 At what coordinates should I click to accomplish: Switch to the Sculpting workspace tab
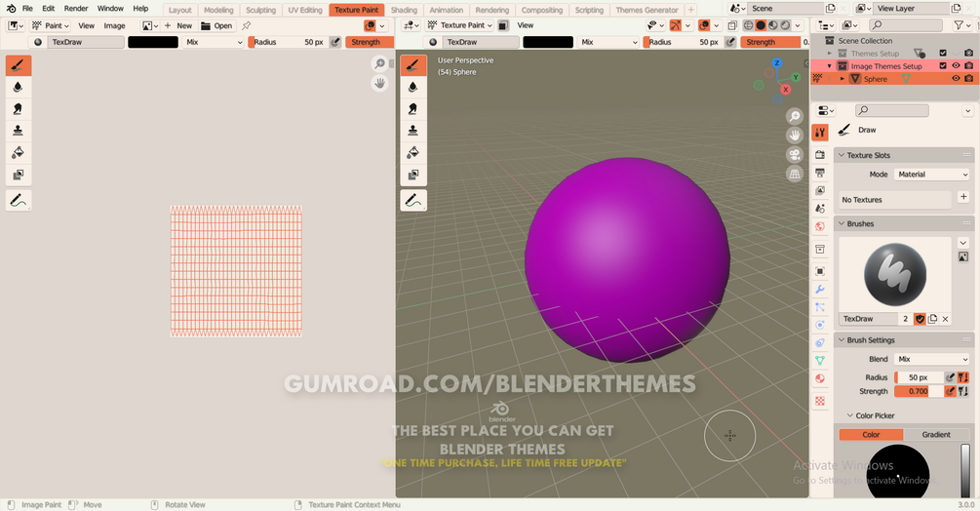tap(260, 10)
